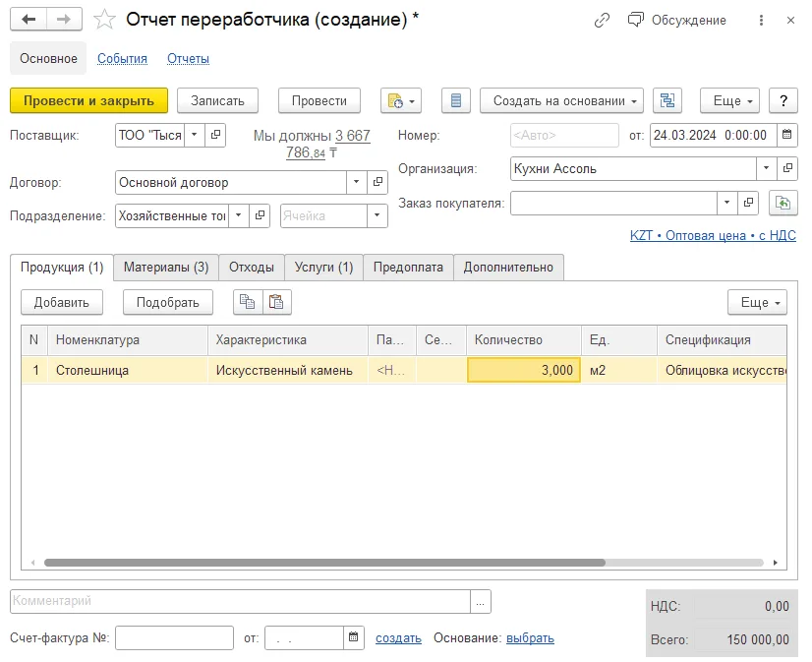The height and width of the screenshot is (662, 812).
Task: Open calendar picker for document date
Action: [x=786, y=135]
